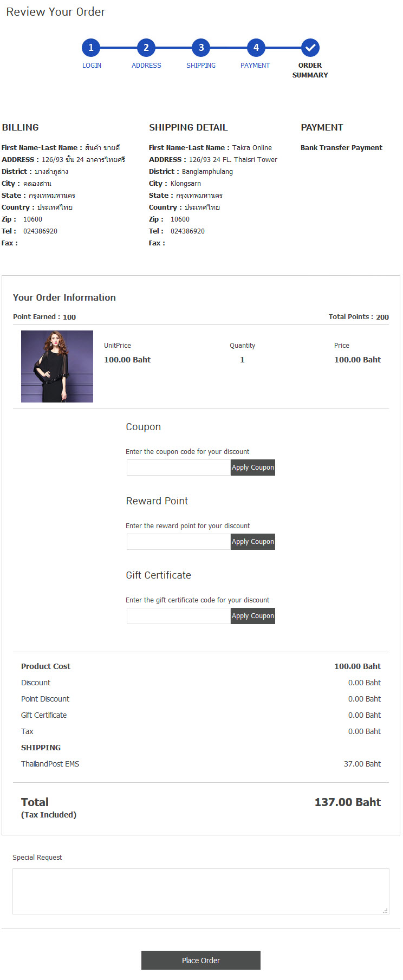This screenshot has width=403, height=980.
Task: Grab the Special Request resize handle
Action: [386, 911]
